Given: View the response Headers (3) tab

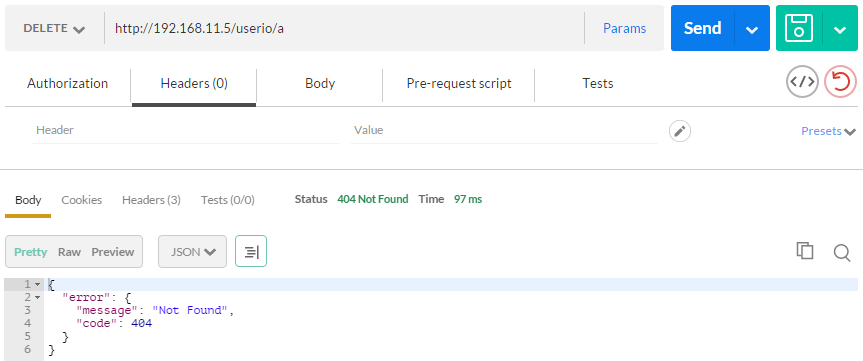Looking at the screenshot, I should (x=151, y=200).
